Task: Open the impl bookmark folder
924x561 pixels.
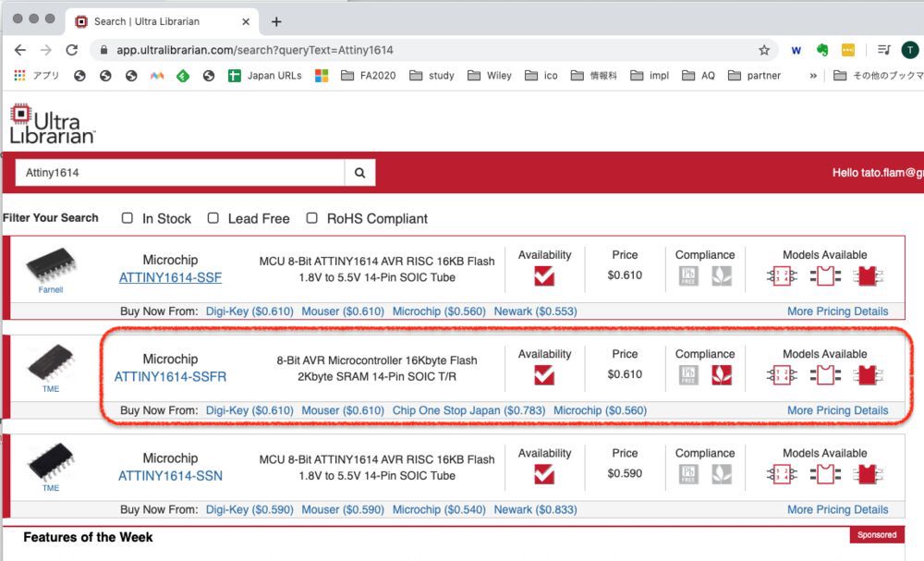Action: (x=650, y=76)
